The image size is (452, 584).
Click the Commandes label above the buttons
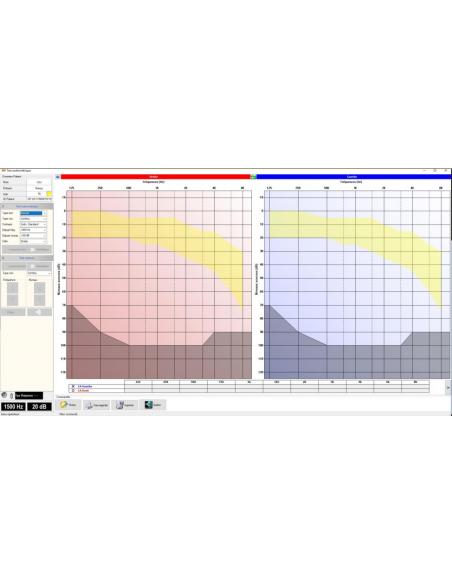tap(63, 397)
